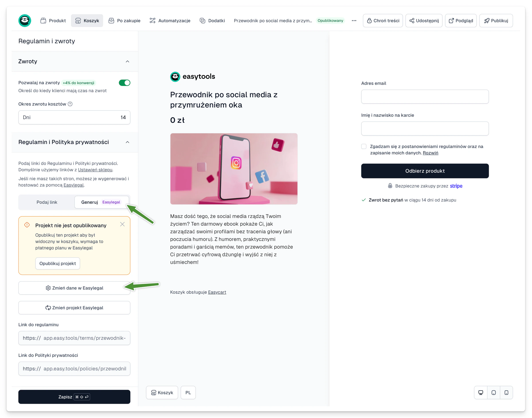Click the help icon next to Okres zwrotu kosztów

click(x=70, y=104)
